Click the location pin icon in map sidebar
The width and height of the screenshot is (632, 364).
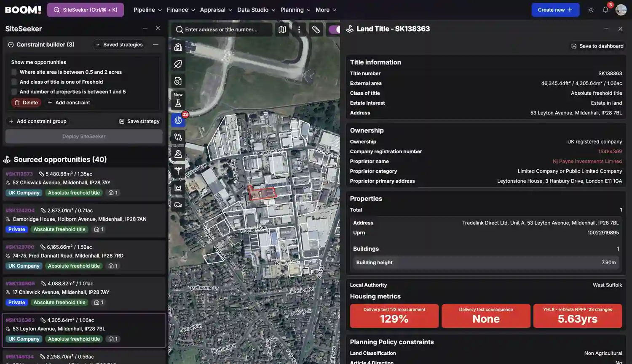tap(178, 154)
